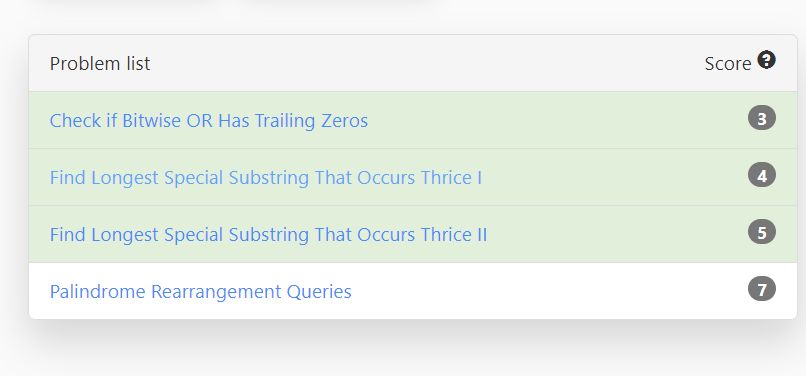The width and height of the screenshot is (806, 376).
Task: Open Check if Bitwise OR Has Trailing Zeros
Action: point(209,121)
